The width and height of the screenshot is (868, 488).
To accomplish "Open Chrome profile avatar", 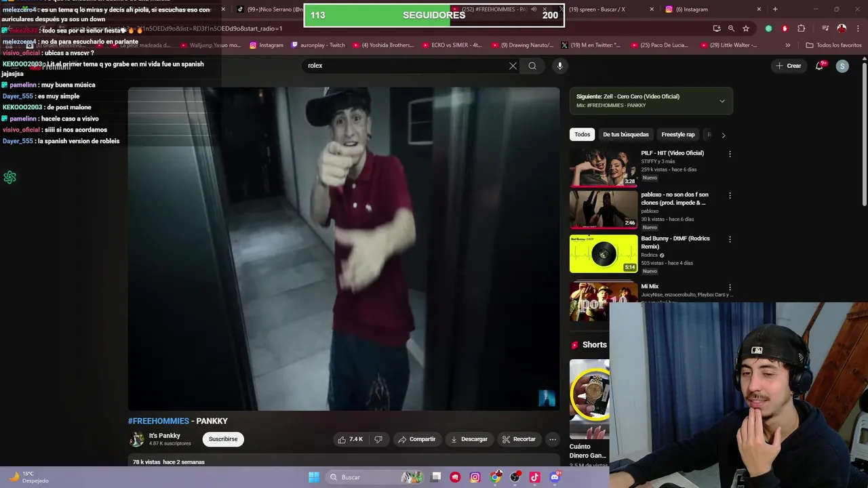I will click(842, 28).
